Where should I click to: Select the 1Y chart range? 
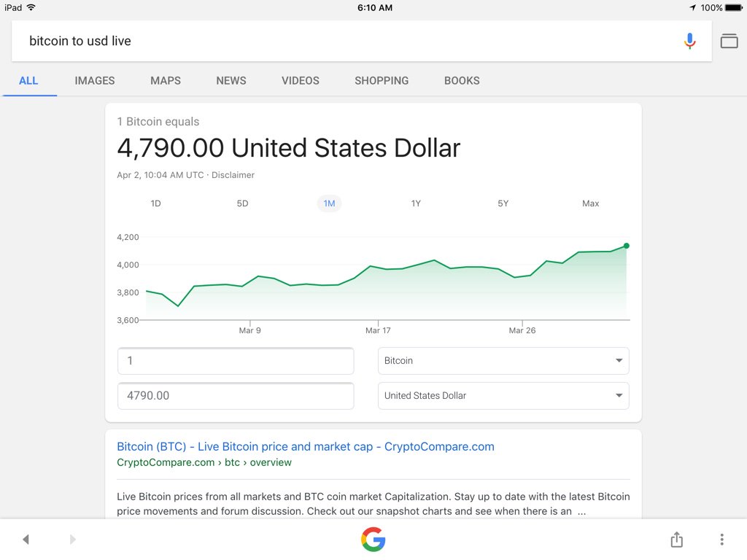click(416, 203)
